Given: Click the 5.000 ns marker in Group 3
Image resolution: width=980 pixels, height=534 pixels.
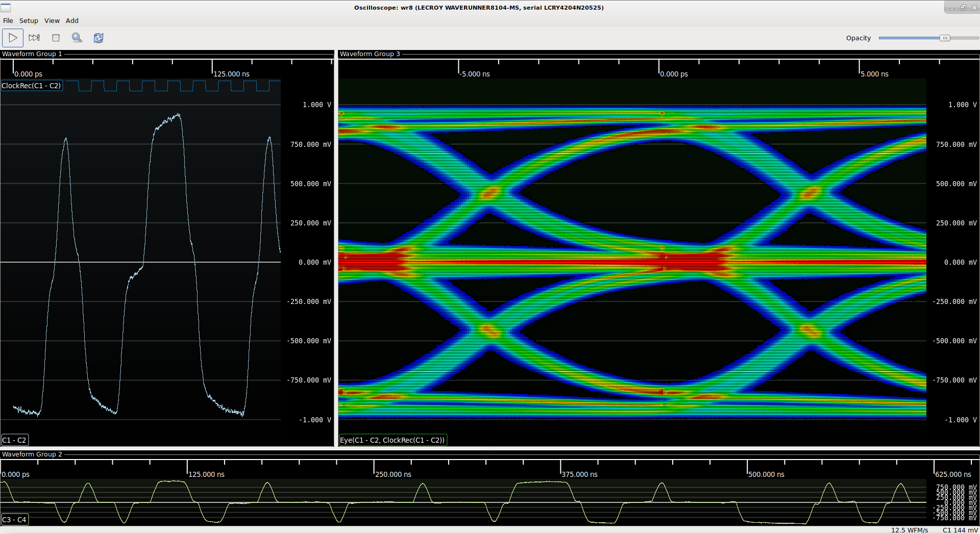Looking at the screenshot, I should tap(874, 74).
